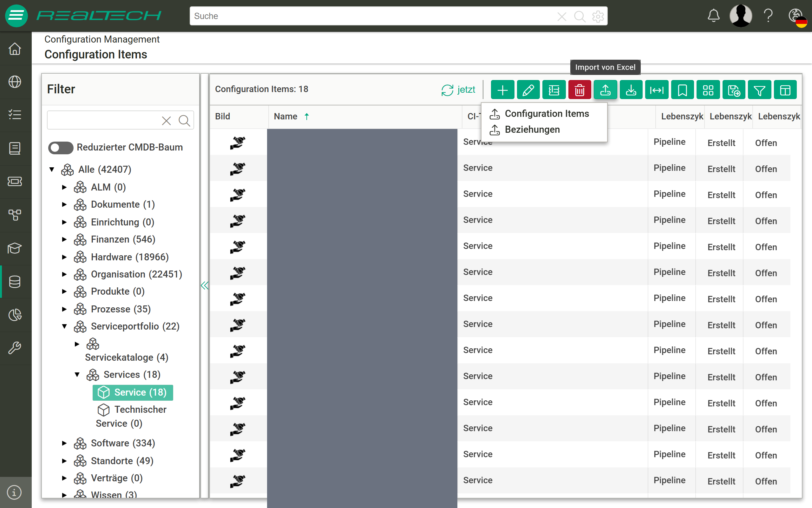Open the database CMDB sidebar icon
Screen dimensions: 812x508
[15, 282]
